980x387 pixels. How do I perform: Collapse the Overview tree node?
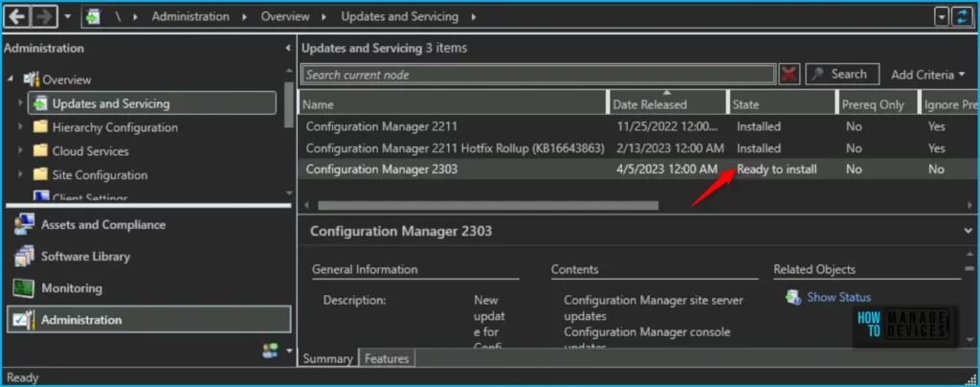tap(11, 80)
